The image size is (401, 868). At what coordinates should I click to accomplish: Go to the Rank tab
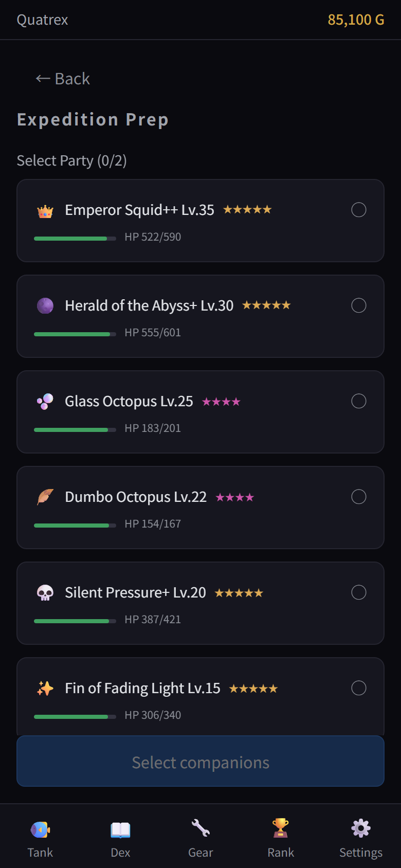(281, 838)
